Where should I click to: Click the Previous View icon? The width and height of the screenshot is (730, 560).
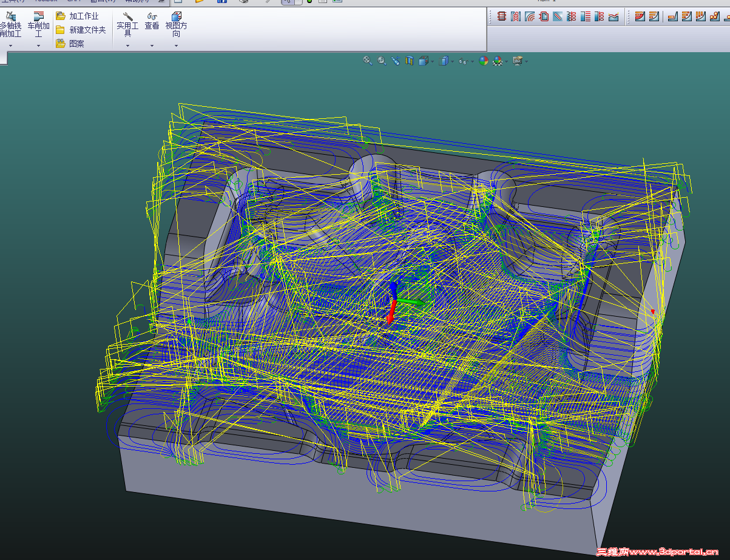(396, 61)
